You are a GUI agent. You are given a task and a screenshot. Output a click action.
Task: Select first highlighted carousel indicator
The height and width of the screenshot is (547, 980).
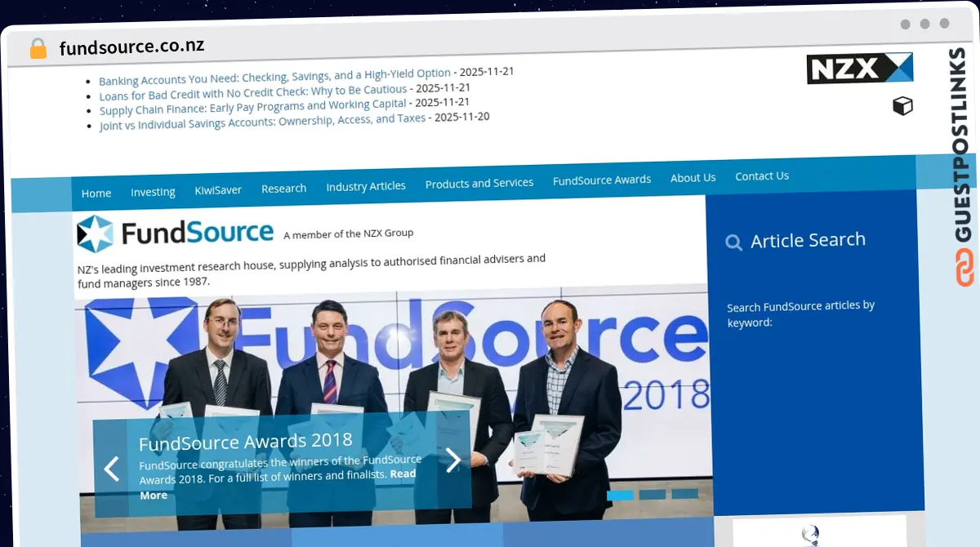[x=620, y=495]
